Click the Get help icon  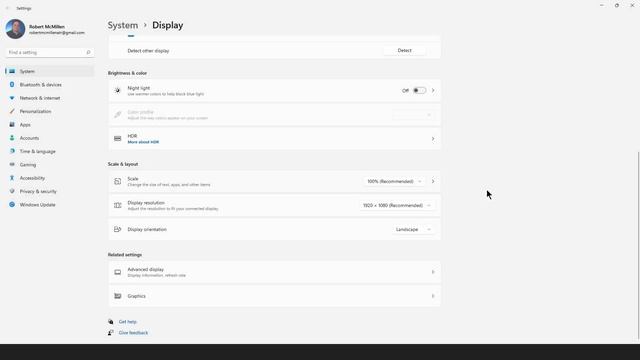tap(111, 322)
